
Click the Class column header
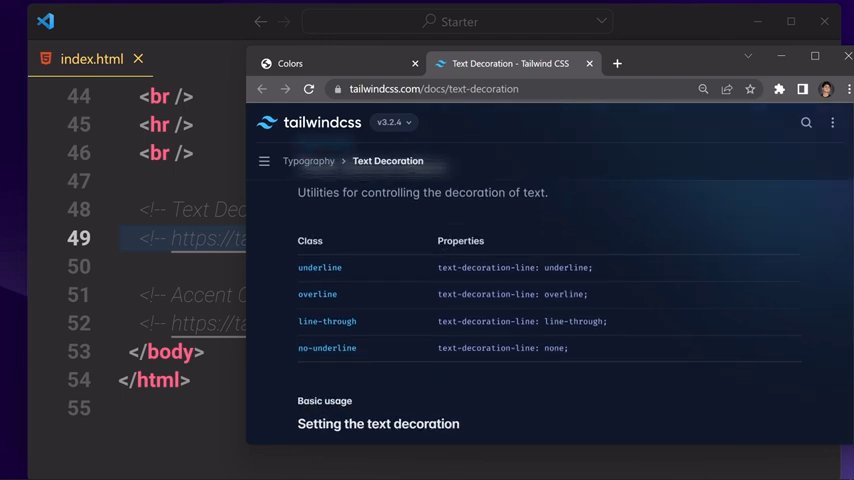click(x=310, y=241)
